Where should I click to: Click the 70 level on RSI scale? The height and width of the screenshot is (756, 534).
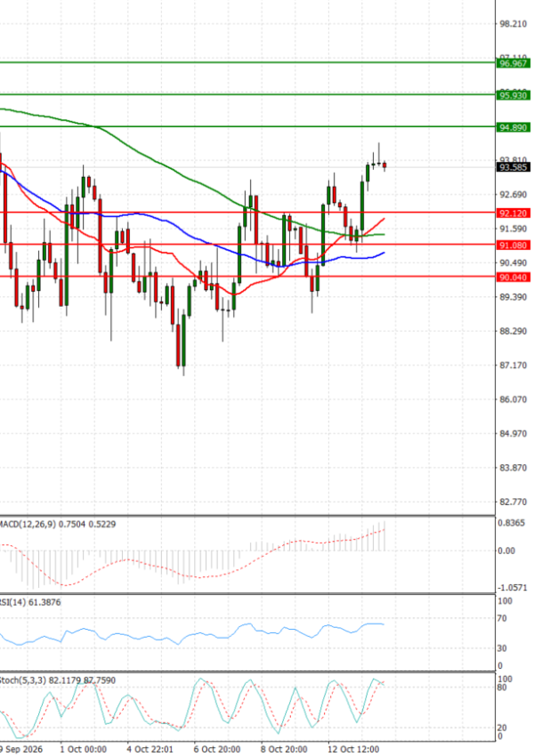coord(502,618)
